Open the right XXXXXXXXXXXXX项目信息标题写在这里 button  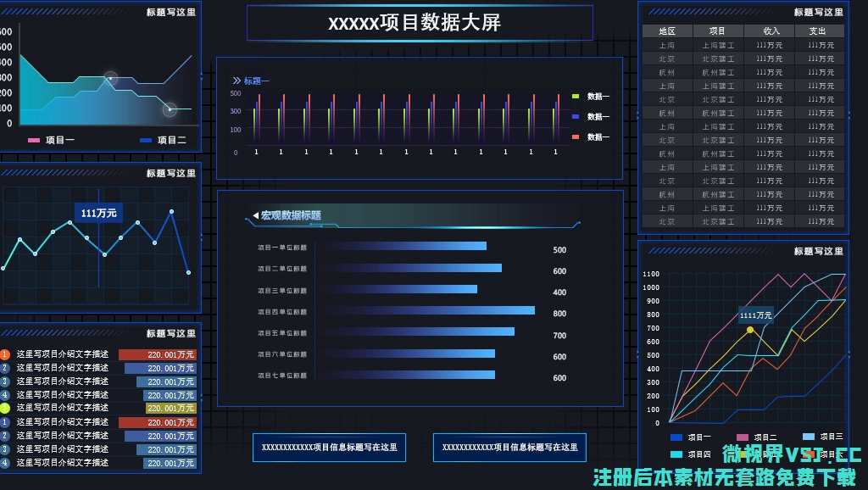[509, 448]
